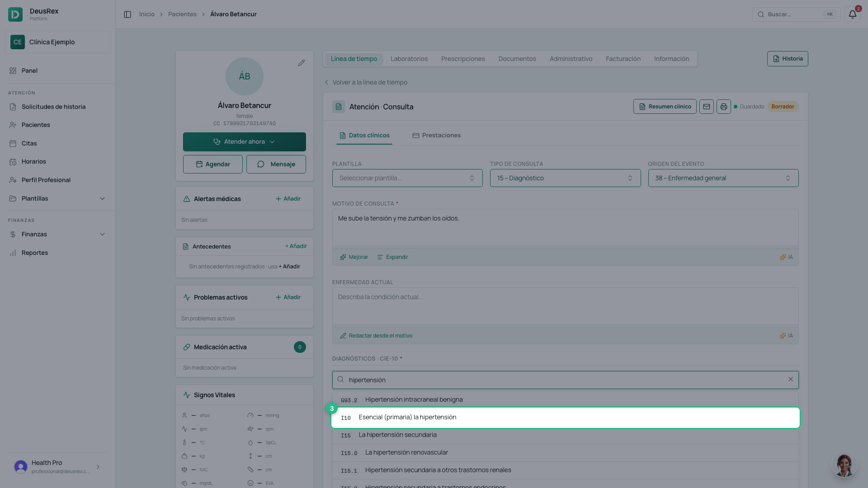Toggle the sidebar panel icon

127,14
